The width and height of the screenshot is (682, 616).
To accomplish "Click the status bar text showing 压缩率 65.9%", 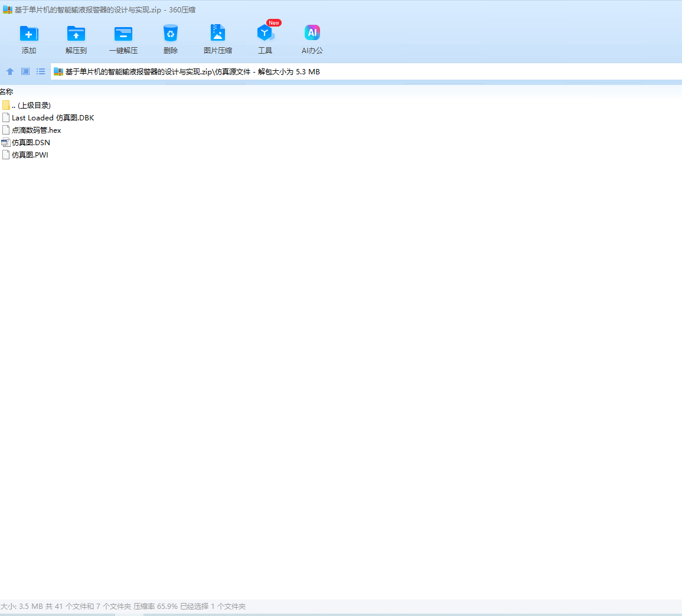I will point(155,606).
